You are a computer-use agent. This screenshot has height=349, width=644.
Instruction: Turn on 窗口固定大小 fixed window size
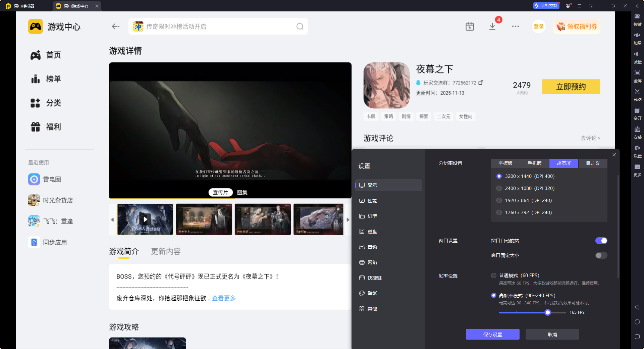(601, 255)
